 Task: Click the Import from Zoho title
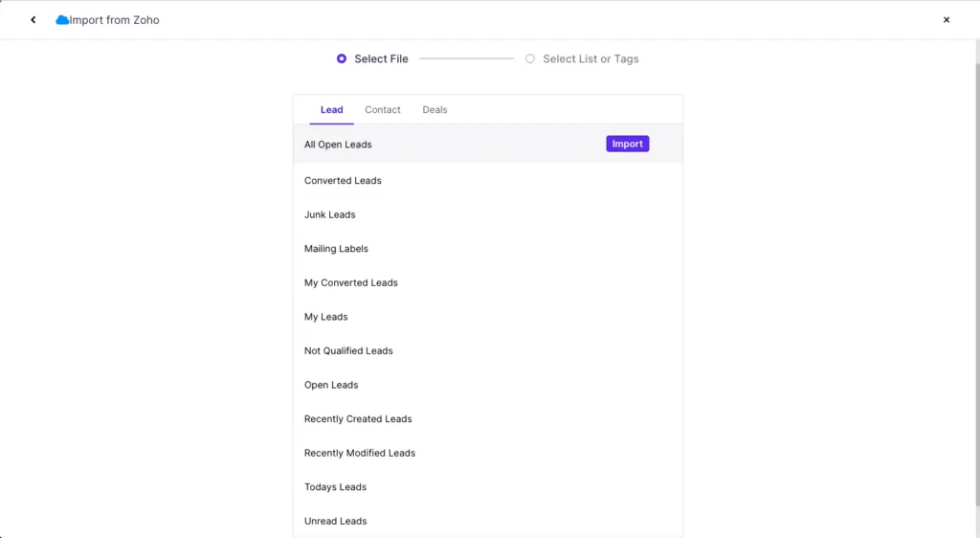pos(115,20)
